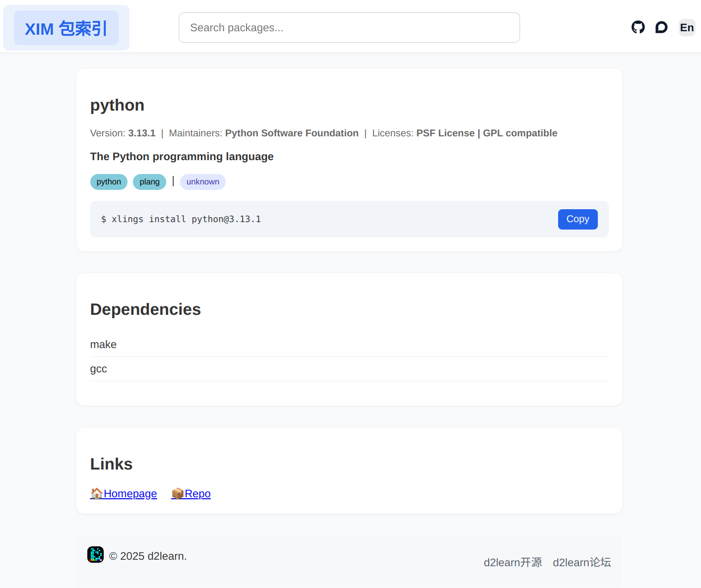701x588 pixels.
Task: Click the Links heading
Action: (111, 464)
